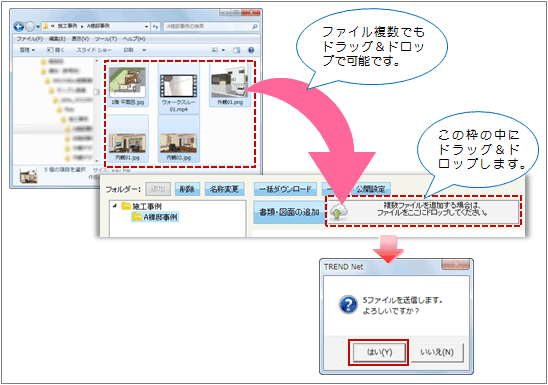
Task: Click the Explorer back navigation arrow
Action: point(19,27)
